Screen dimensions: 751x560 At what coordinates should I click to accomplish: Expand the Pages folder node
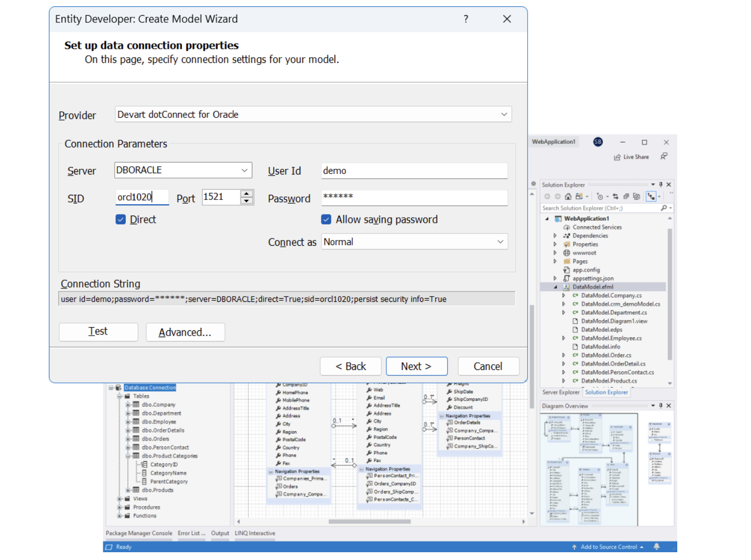(x=555, y=261)
